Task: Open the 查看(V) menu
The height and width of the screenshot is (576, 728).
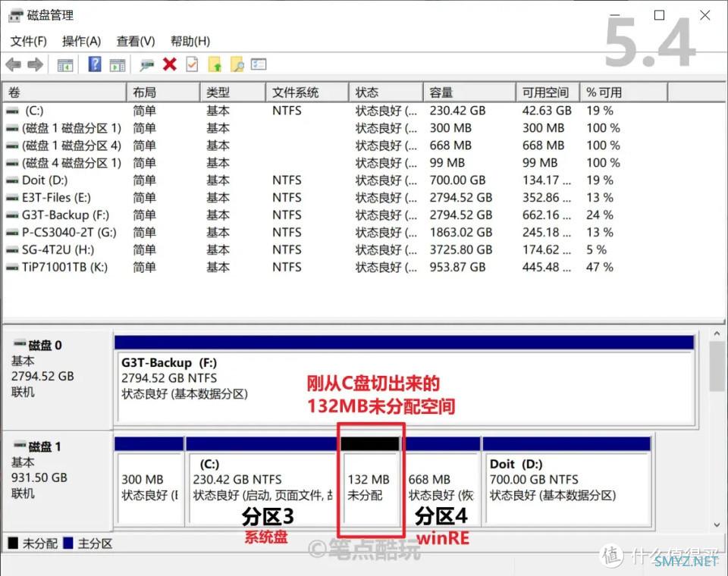Action: 136,41
